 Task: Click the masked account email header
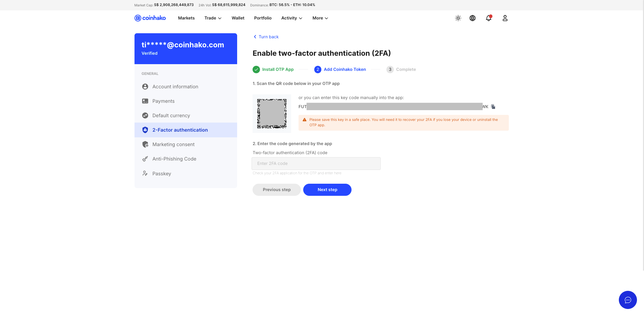click(183, 45)
